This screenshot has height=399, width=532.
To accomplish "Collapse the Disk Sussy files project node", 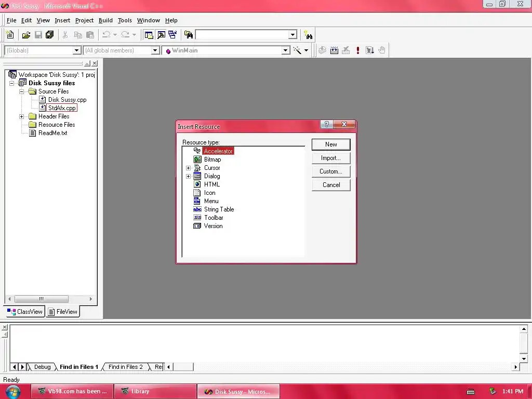I will [11, 83].
